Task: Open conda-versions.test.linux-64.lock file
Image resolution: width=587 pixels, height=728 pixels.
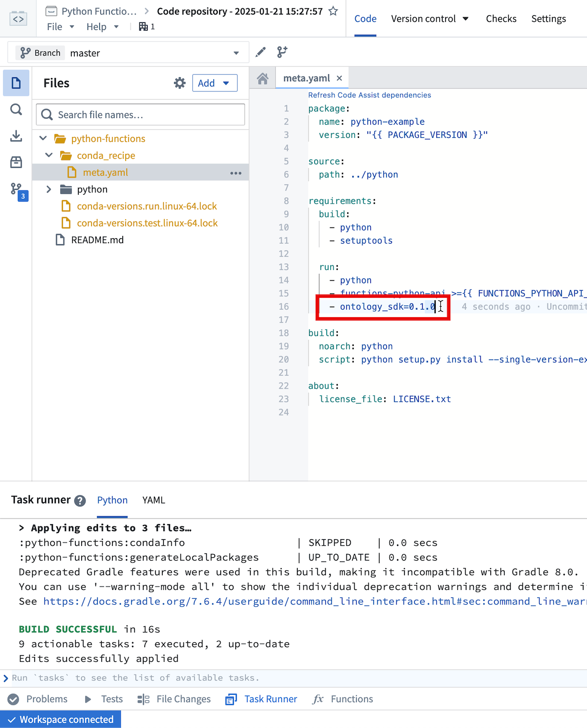Action: point(147,223)
